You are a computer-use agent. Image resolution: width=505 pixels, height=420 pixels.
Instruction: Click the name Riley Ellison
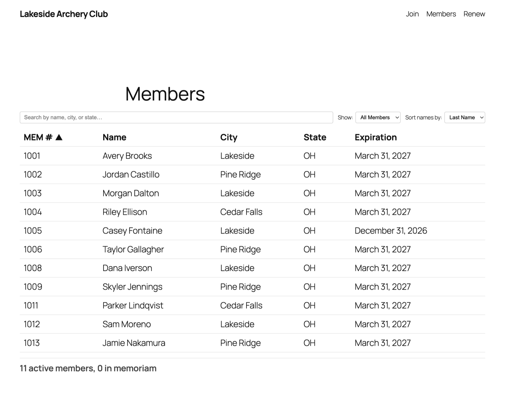[x=125, y=212]
